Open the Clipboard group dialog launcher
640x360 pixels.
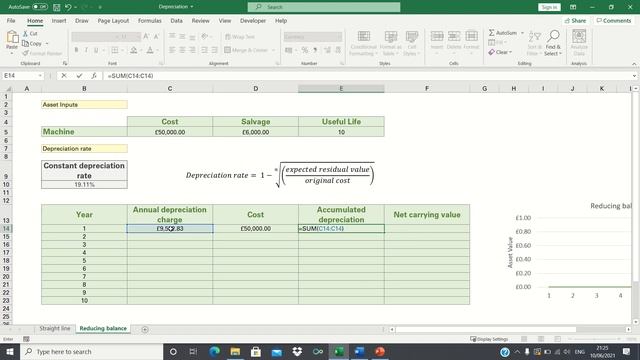[x=65, y=64]
